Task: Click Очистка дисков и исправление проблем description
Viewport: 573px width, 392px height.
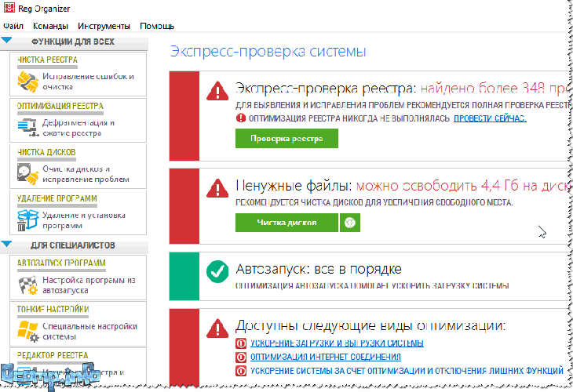Action: pos(86,174)
